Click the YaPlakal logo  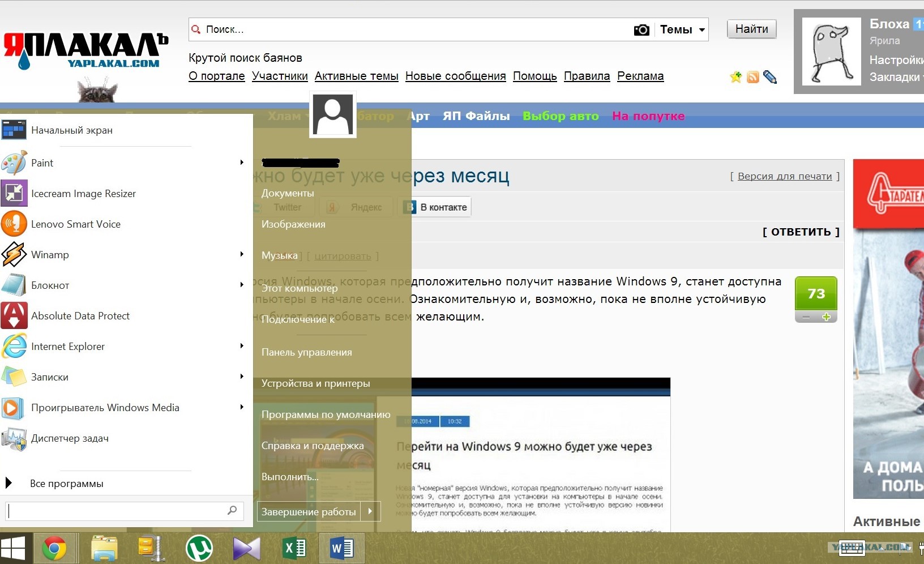(x=86, y=51)
